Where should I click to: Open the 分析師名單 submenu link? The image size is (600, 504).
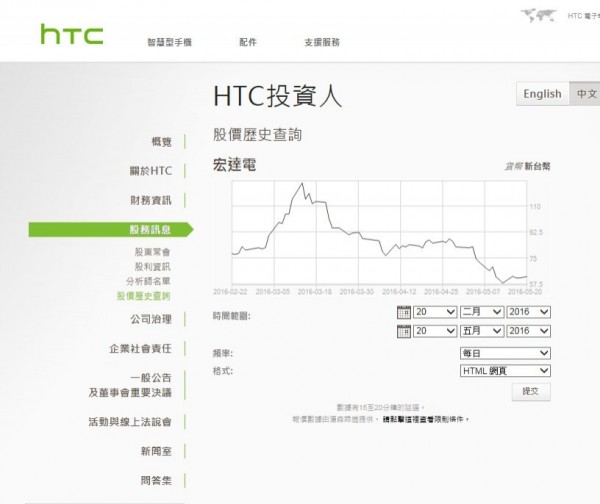click(148, 281)
